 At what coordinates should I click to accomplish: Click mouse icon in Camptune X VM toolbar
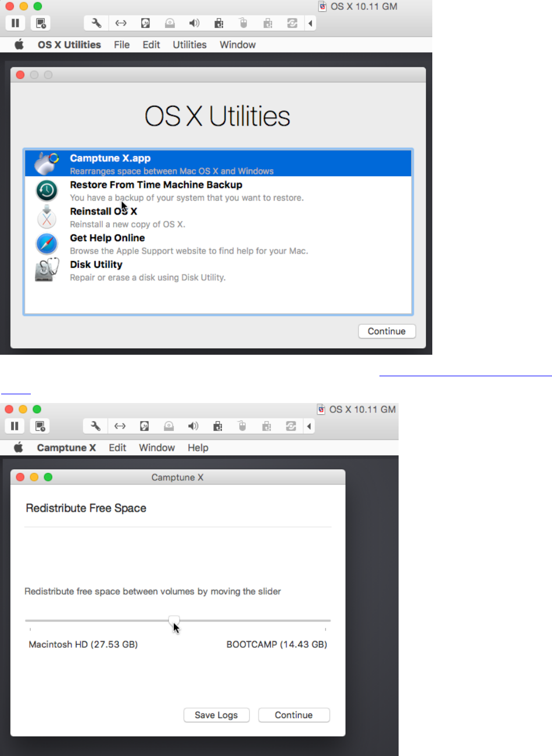[x=242, y=426]
